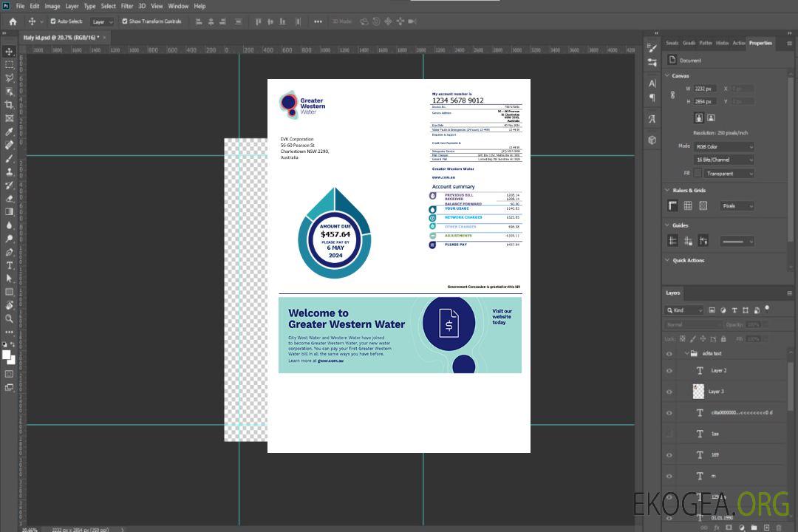The image size is (798, 532).
Task: Click the delete layer trash icon
Action: pyautogui.click(x=779, y=528)
